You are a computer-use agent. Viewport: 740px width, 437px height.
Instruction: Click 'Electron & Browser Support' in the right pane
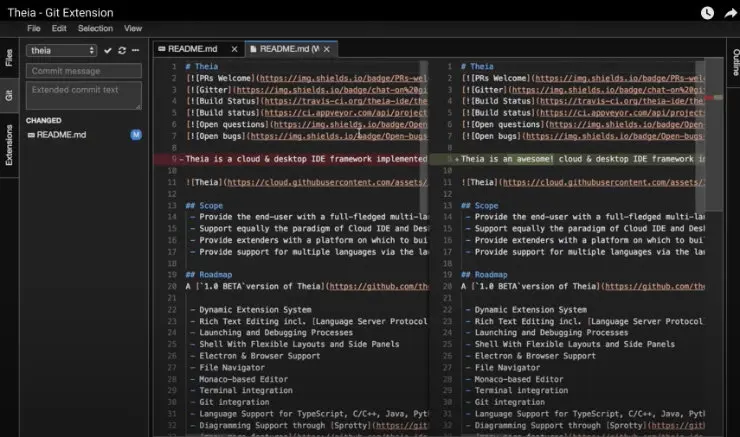tap(535, 356)
